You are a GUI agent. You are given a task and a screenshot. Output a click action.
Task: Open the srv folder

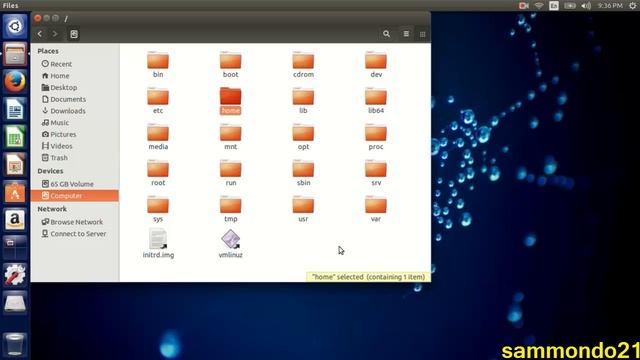(376, 173)
